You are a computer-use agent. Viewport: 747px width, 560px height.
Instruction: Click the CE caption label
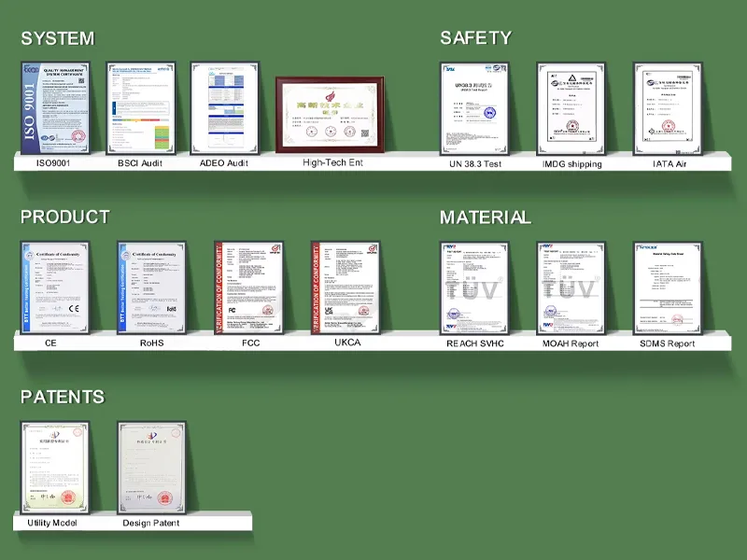click(x=50, y=343)
